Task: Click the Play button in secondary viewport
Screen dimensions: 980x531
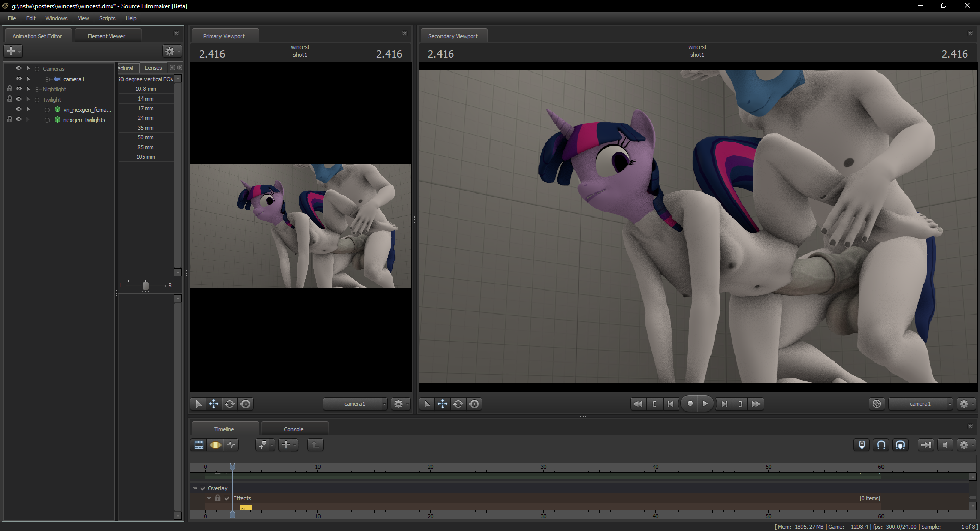Action: tap(705, 404)
